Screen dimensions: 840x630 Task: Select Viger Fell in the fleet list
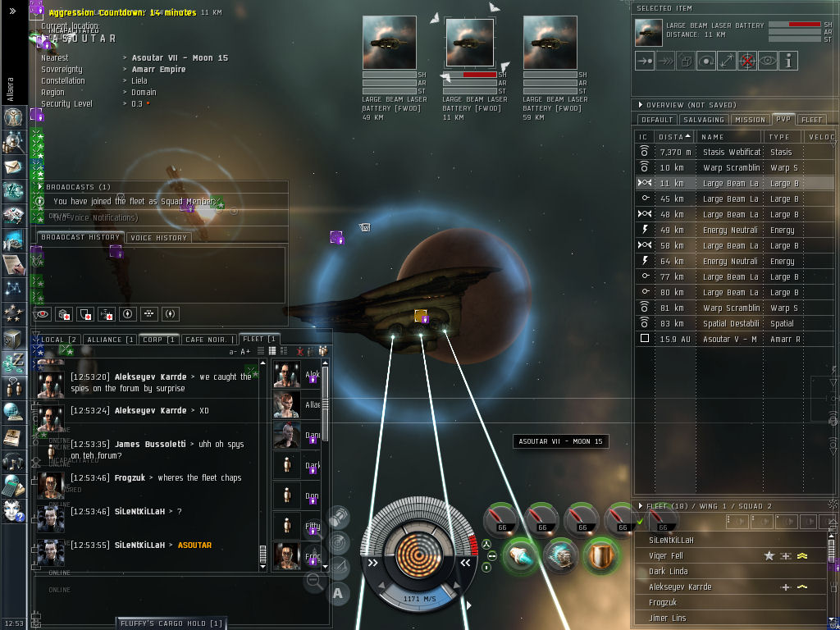[x=728, y=555]
